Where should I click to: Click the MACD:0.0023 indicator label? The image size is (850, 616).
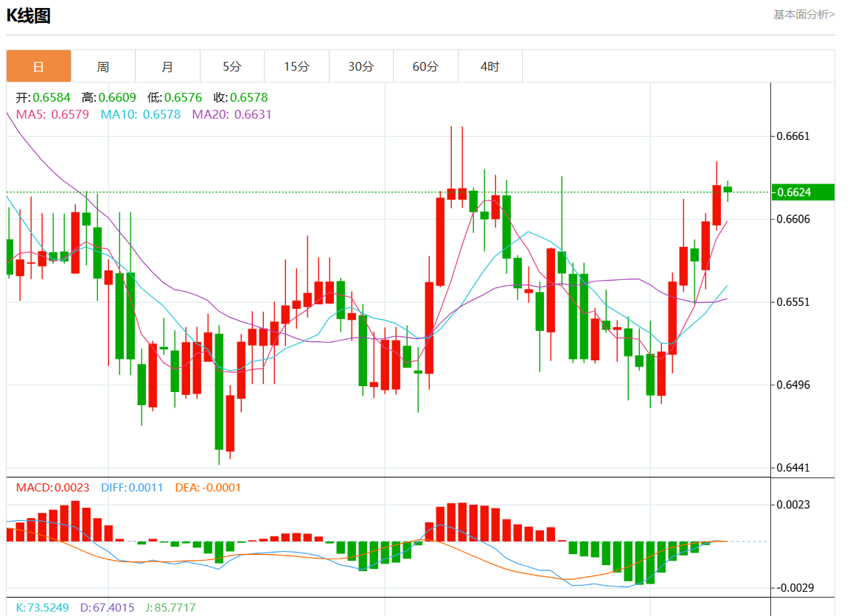pyautogui.click(x=52, y=488)
